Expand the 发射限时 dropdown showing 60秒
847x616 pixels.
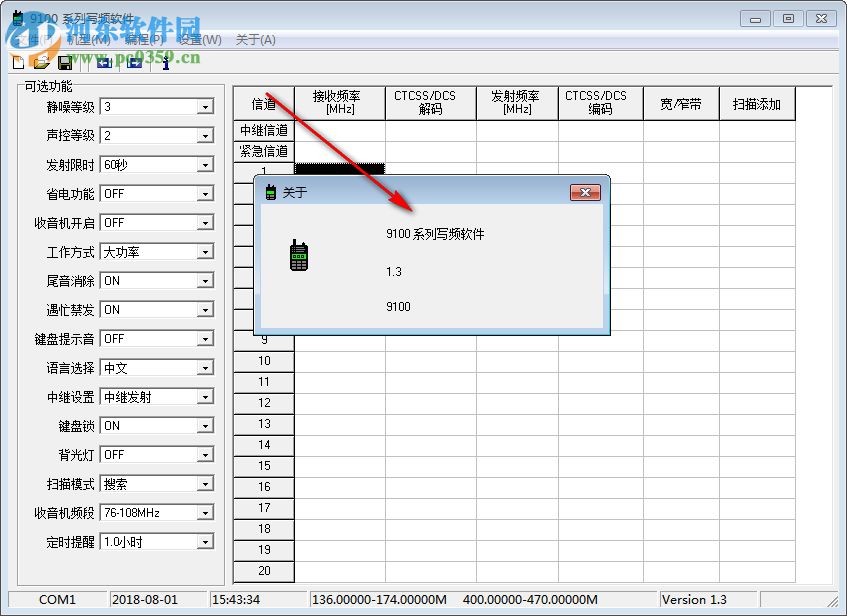coord(205,165)
